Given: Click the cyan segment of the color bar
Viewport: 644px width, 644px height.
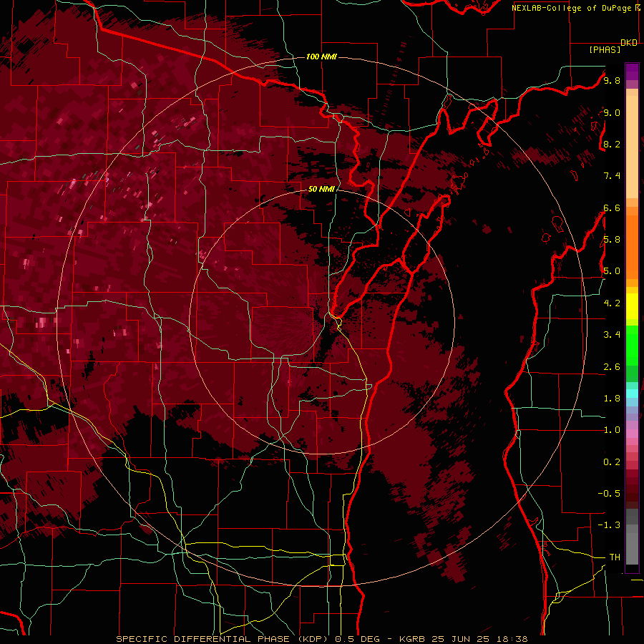Looking at the screenshot, I should coord(632,394).
